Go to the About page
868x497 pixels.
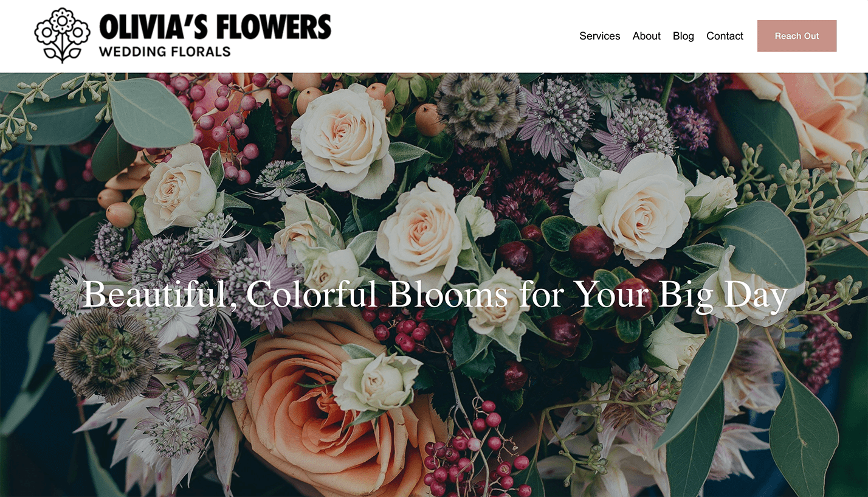tap(646, 36)
